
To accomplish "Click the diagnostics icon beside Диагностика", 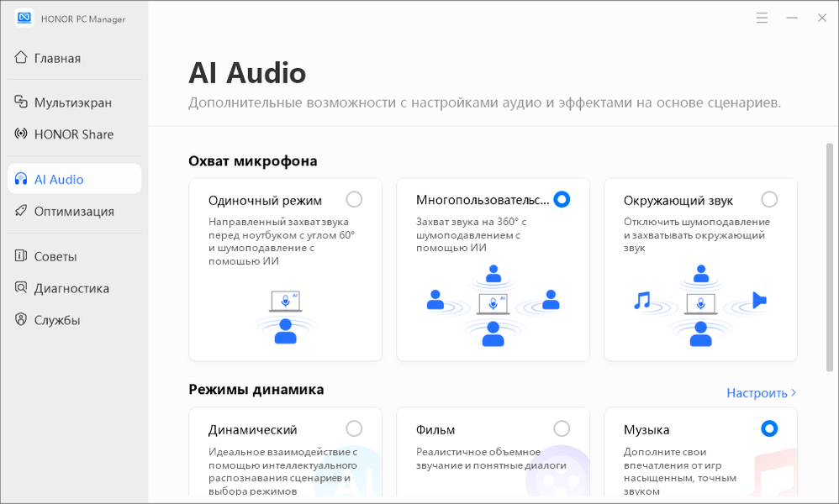I will click(x=21, y=287).
